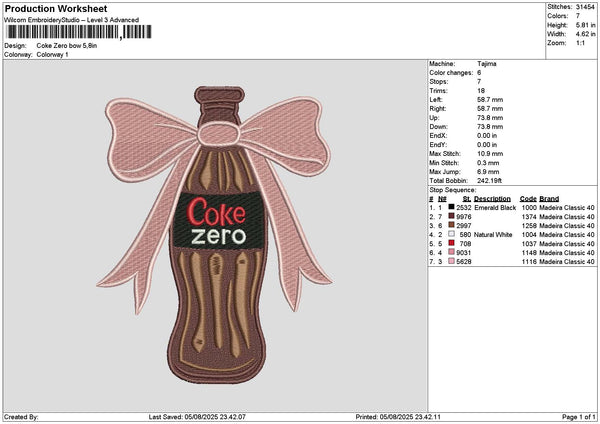Screen dimensions: 600x424
Task: Click the 'Stop Sequence:' heading
Action: point(453,190)
